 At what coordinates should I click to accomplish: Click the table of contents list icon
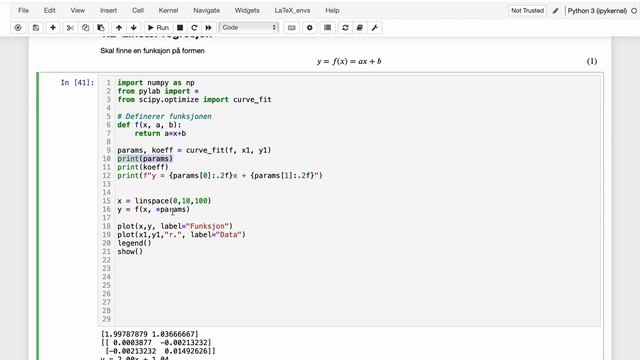click(x=327, y=27)
